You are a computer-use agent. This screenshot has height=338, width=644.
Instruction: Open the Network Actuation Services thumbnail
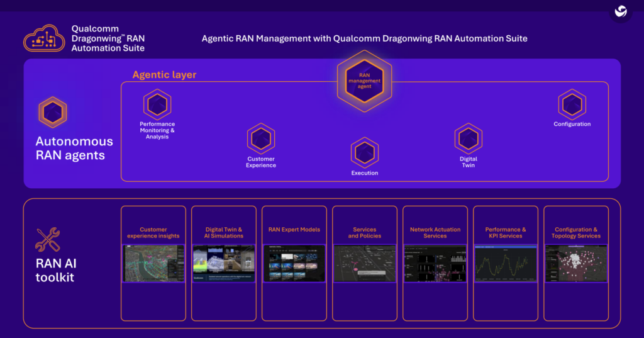435,264
